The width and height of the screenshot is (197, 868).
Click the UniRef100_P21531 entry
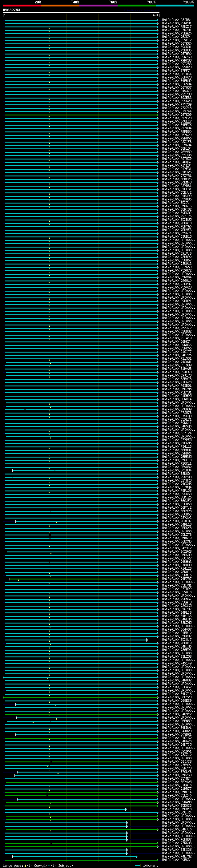pyautogui.click(x=176, y=358)
